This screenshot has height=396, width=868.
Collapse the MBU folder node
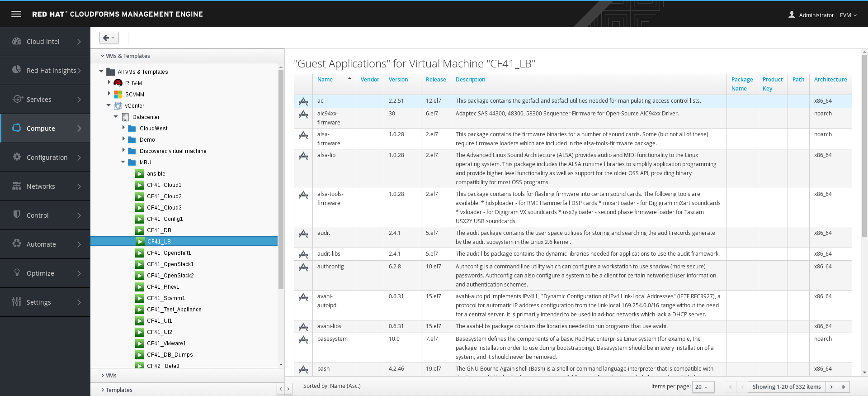click(x=123, y=162)
